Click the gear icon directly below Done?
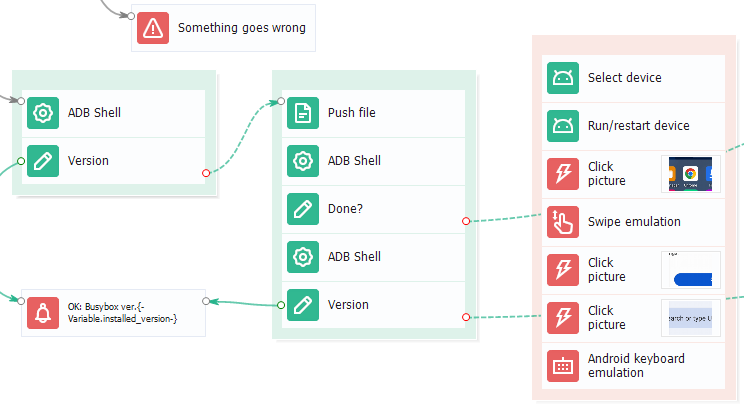 303,257
